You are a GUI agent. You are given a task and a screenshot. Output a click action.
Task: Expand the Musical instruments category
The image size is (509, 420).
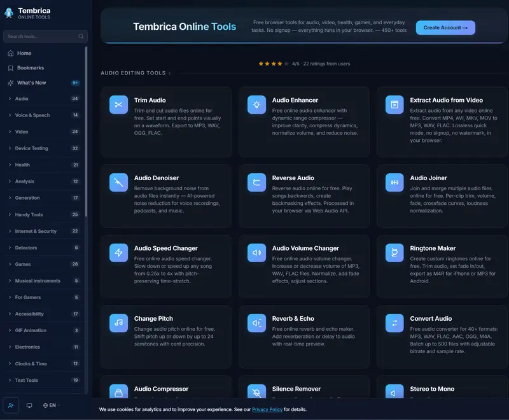(x=44, y=281)
